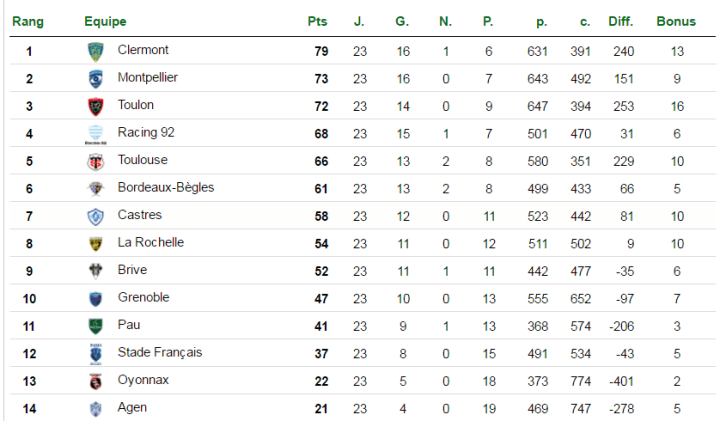Click the Racing 92 team logo
This screenshot has height=421, width=720.
(x=96, y=134)
